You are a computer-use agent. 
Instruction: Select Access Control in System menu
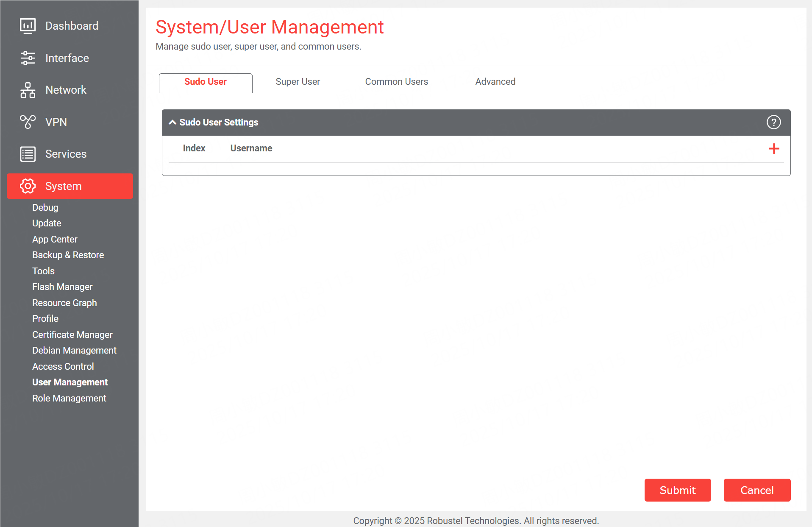click(63, 367)
